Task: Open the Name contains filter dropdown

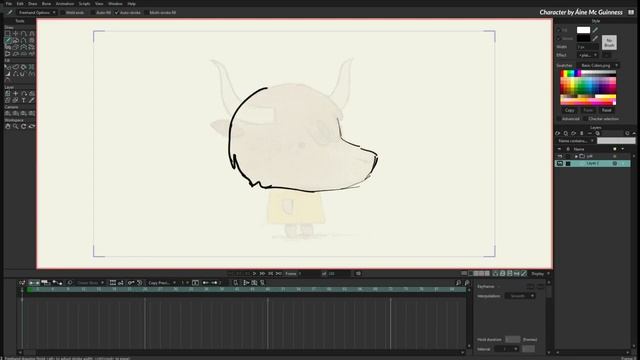Action: point(575,141)
